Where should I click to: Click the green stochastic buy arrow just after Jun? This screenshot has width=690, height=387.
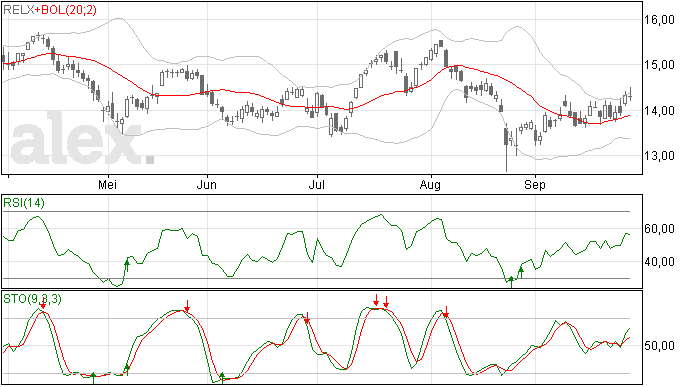pos(222,378)
